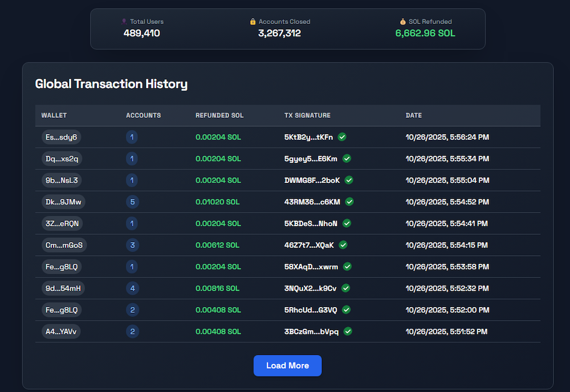This screenshot has width=570, height=392.
Task: Click the verified icon on the 3BCzGm row
Action: [x=347, y=331]
